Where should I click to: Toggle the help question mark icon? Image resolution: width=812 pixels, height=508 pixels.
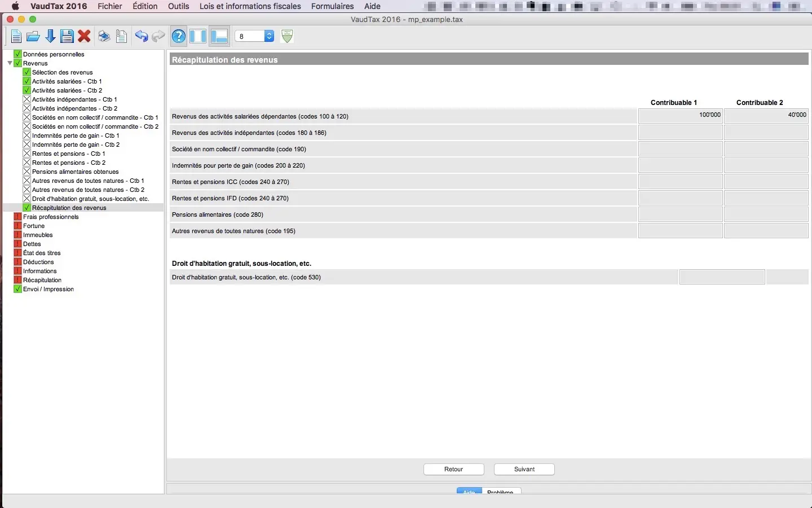pos(179,37)
